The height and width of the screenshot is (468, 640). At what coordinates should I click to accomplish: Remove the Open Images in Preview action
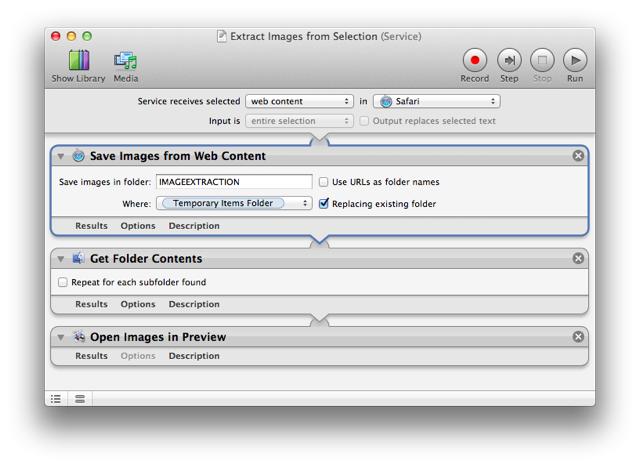(578, 337)
